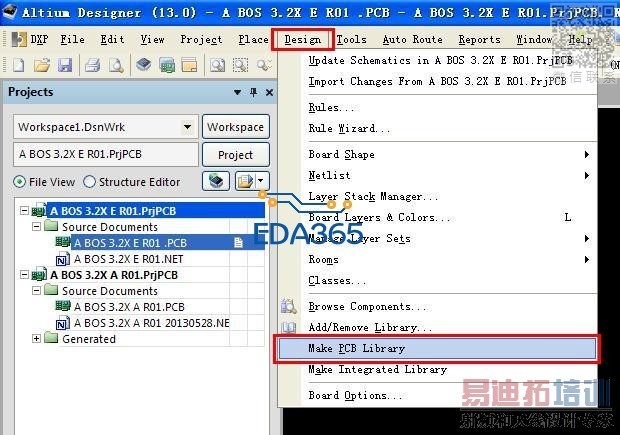Open the View menu

(152, 40)
